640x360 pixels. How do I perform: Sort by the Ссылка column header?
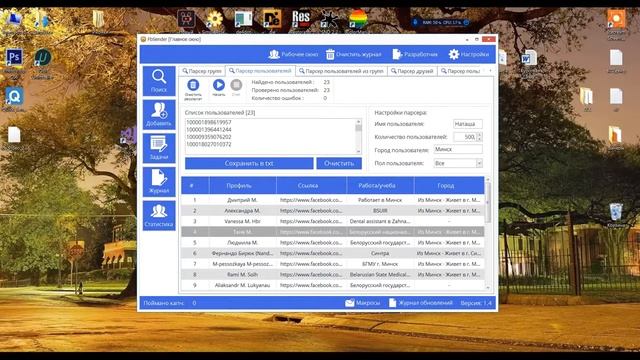[x=311, y=185]
